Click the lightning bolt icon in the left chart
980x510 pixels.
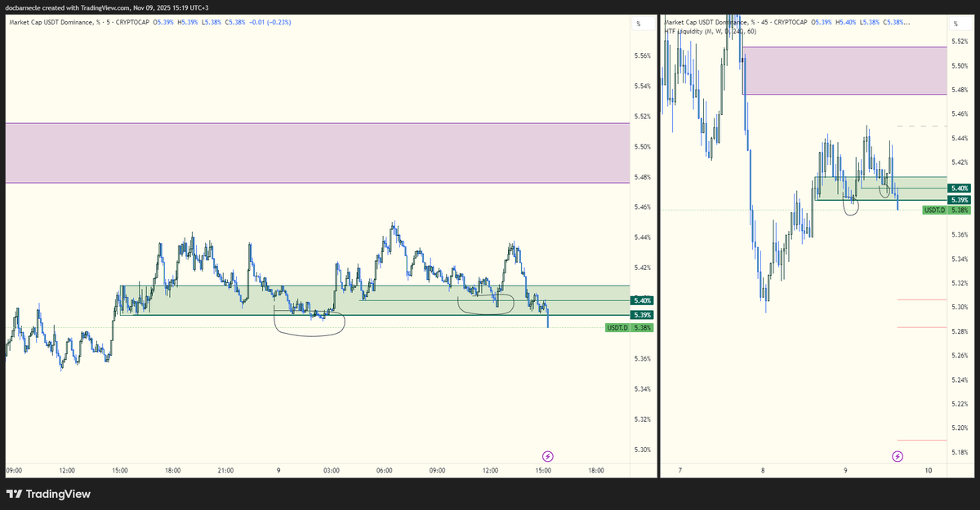[x=548, y=456]
